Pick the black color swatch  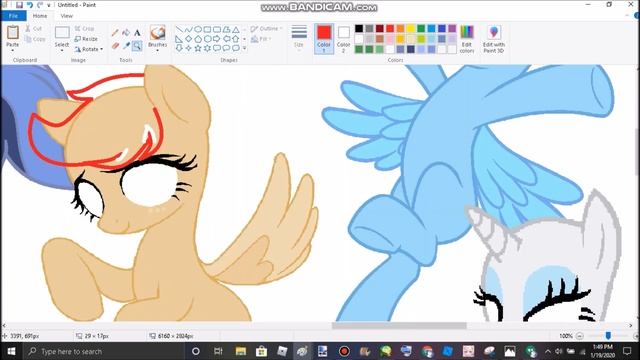[359, 29]
